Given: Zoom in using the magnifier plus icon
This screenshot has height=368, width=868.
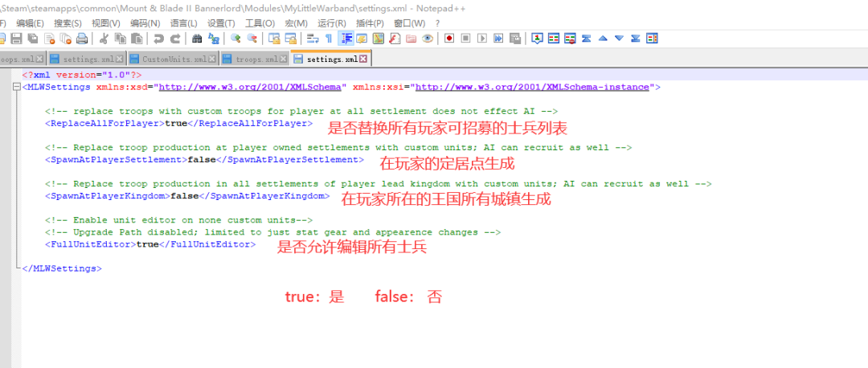Looking at the screenshot, I should (235, 39).
